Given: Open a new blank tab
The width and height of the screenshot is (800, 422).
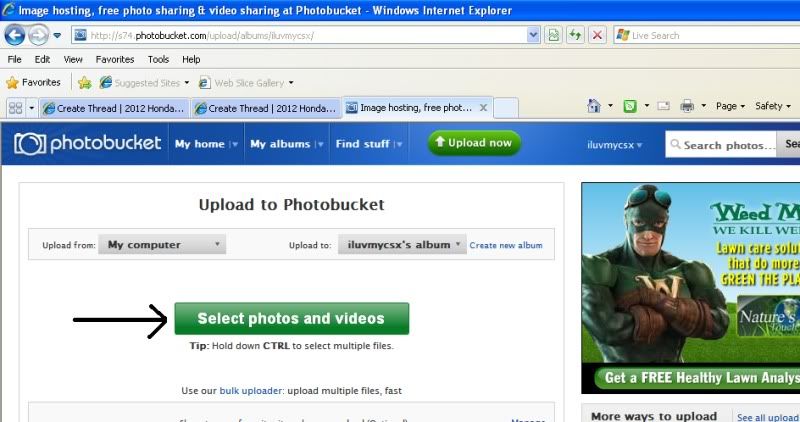Looking at the screenshot, I should pyautogui.click(x=506, y=108).
